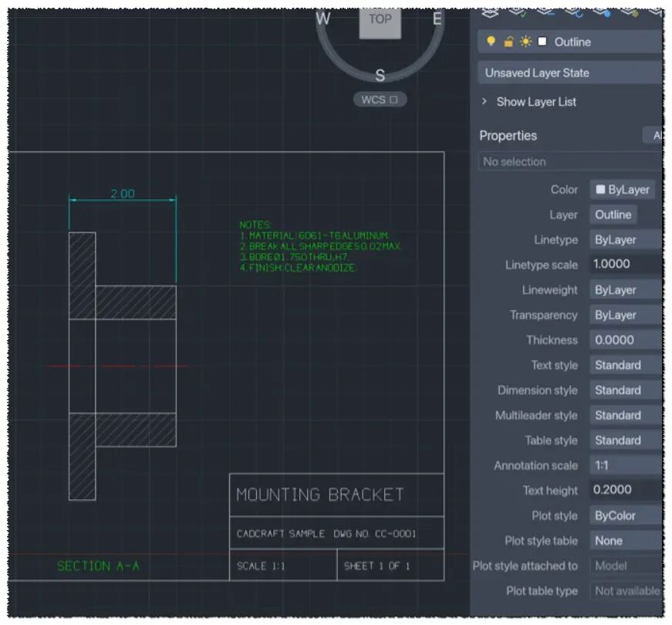Rotate view using the S compass letter
The height and width of the screenshot is (625, 672).
tap(380, 76)
